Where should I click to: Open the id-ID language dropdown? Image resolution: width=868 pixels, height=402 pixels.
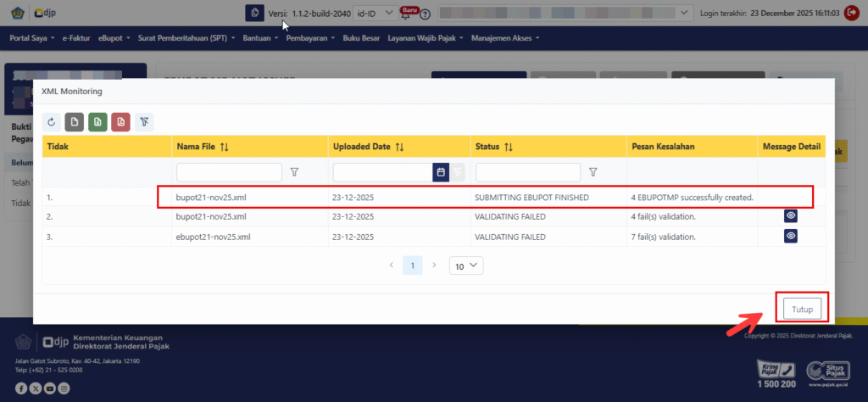coord(374,14)
